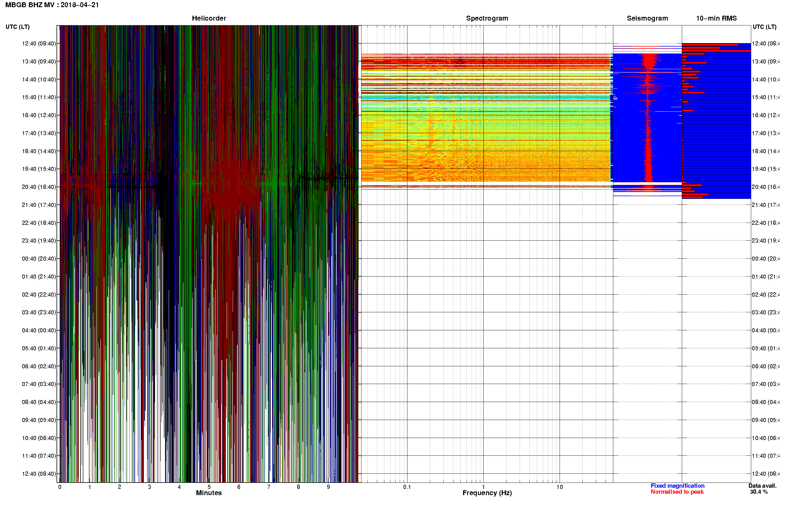The width and height of the screenshot is (812, 508).
Task: Click the right-side '21:40 (17:4' time label
Action: (x=766, y=205)
